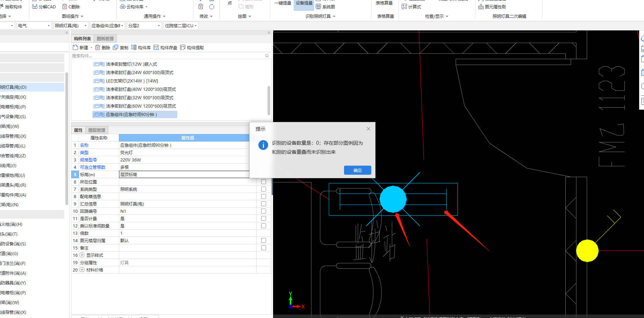The width and height of the screenshot is (644, 318).
Task: Click the search magnifier in 搜索构件 box
Action: (x=267, y=56)
